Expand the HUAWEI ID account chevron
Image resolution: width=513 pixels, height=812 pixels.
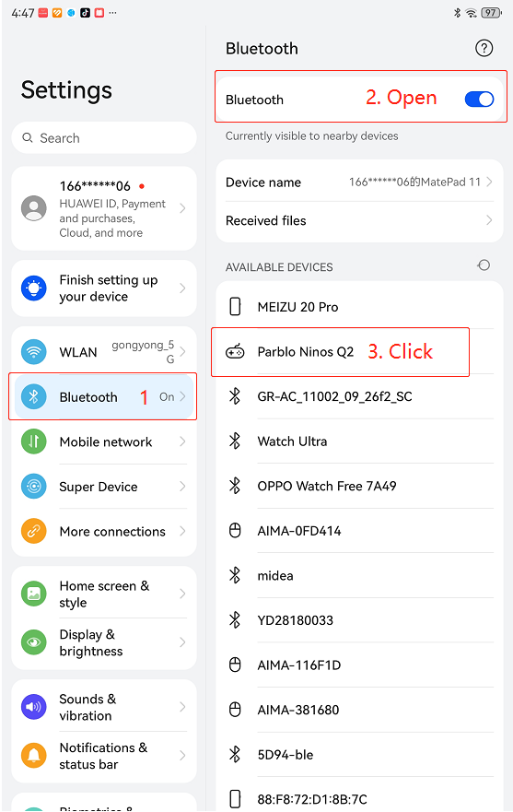point(182,208)
